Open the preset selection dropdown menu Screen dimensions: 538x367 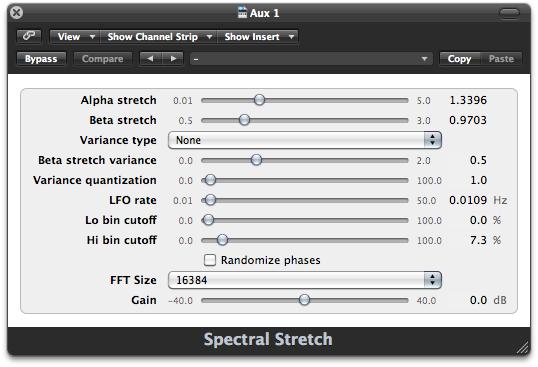pyautogui.click(x=311, y=59)
